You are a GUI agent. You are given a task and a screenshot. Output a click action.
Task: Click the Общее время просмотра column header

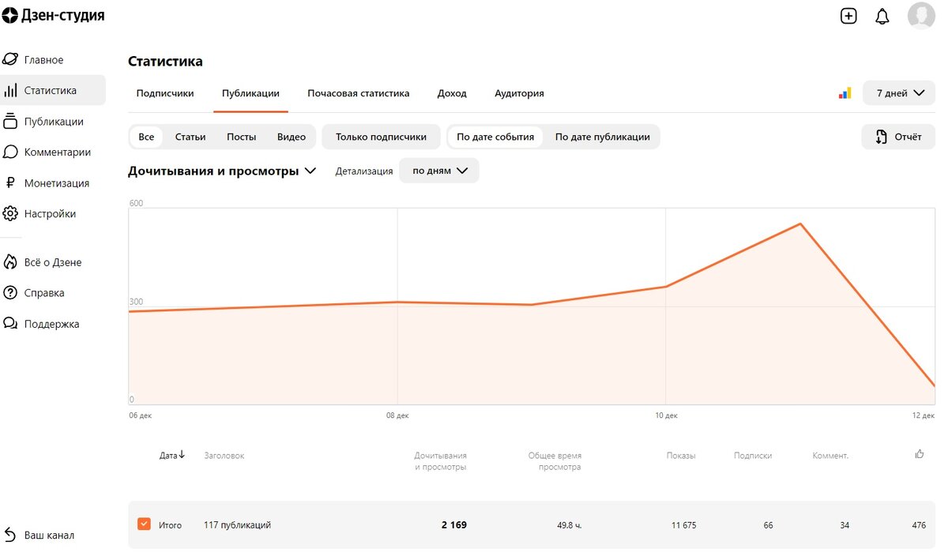point(555,461)
